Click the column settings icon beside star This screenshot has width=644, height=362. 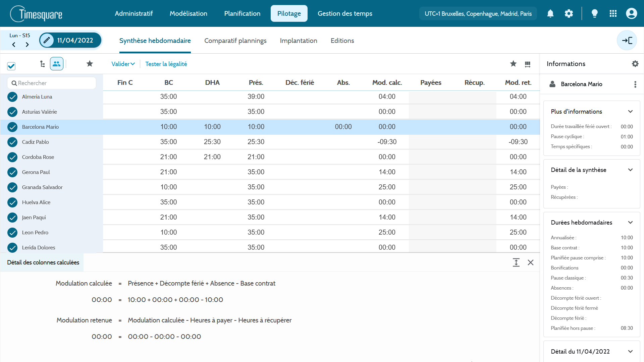pos(528,64)
